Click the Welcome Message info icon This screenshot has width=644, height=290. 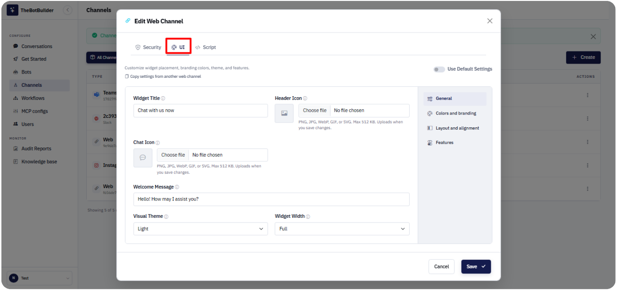click(x=177, y=187)
